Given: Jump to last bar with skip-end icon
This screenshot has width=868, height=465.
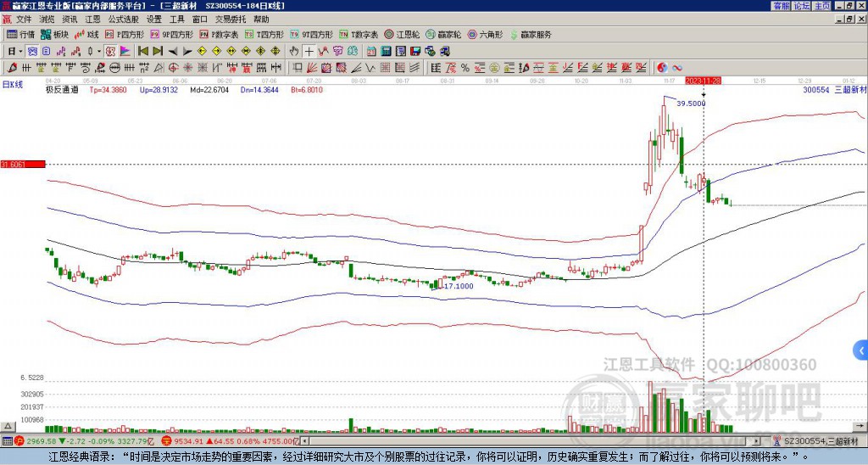Looking at the screenshot, I should pyautogui.click(x=158, y=51).
